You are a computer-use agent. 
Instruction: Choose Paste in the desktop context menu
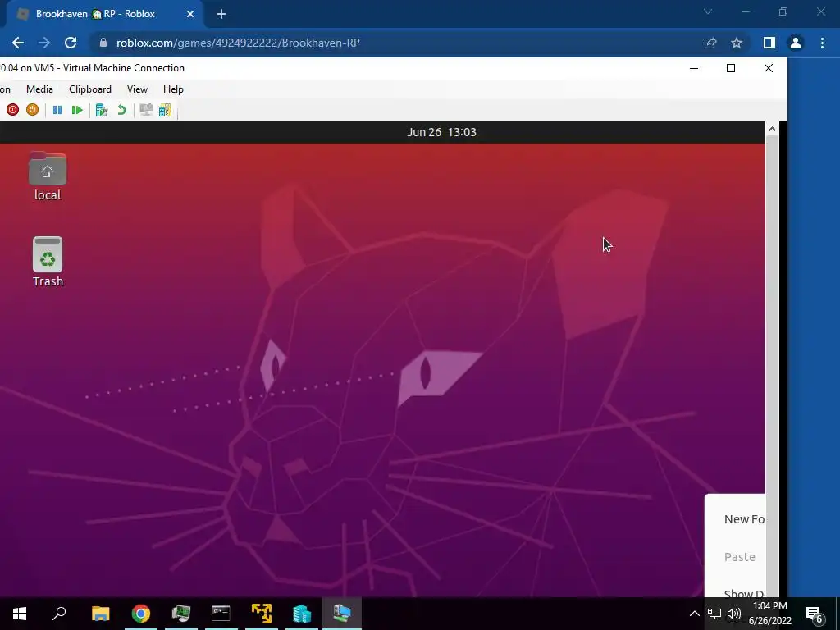(740, 557)
